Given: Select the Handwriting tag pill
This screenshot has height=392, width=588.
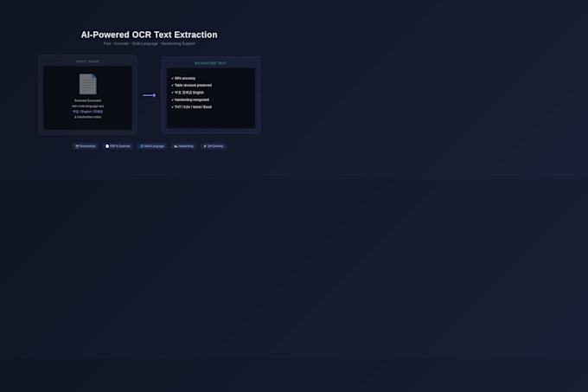Looking at the screenshot, I should pyautogui.click(x=183, y=146).
